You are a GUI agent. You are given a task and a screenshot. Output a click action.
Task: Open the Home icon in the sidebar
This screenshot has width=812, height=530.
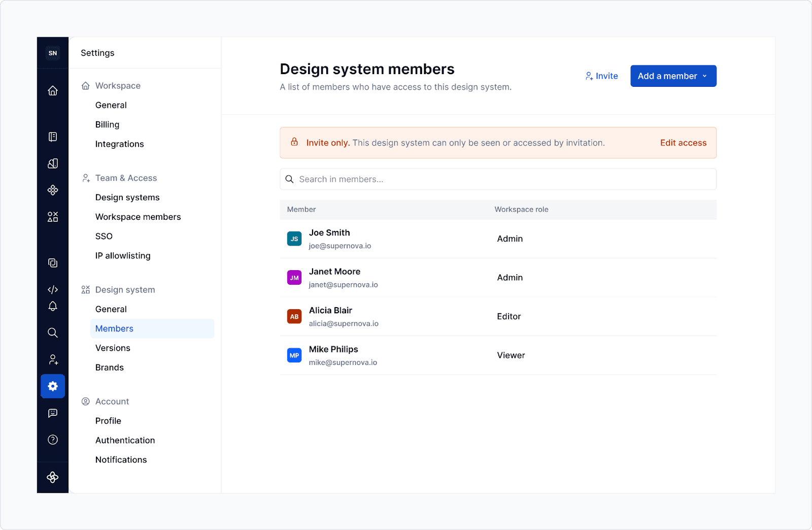pyautogui.click(x=53, y=91)
